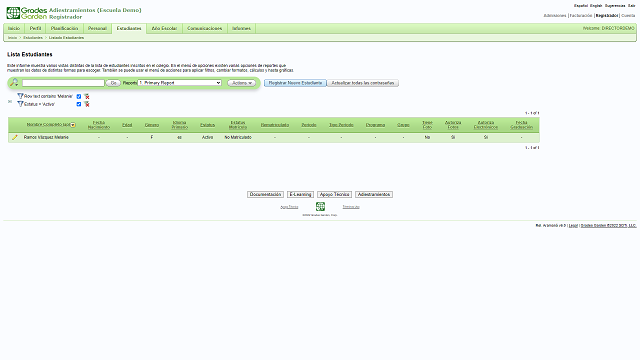
Task: Click the edit pencil for Ramos Vazquez Melanie
Action: tap(15, 138)
